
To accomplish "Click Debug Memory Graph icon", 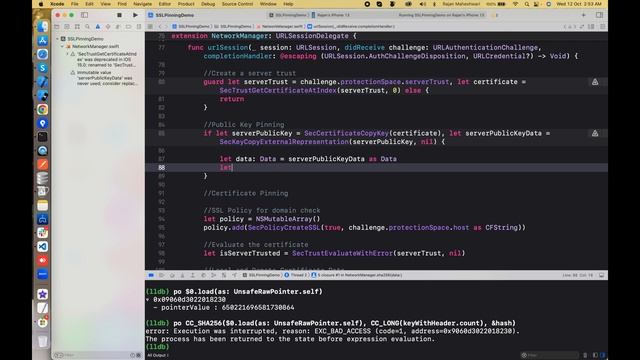I will pyautogui.click(x=224, y=276).
